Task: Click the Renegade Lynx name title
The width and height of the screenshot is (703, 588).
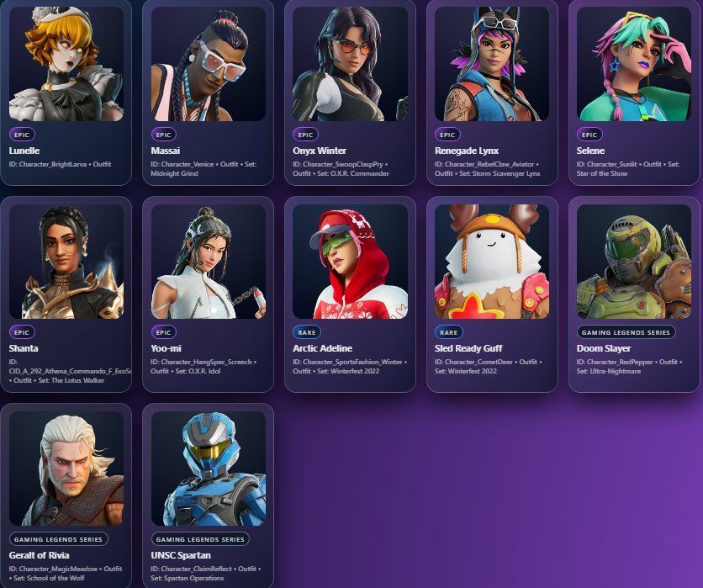Action: (466, 151)
